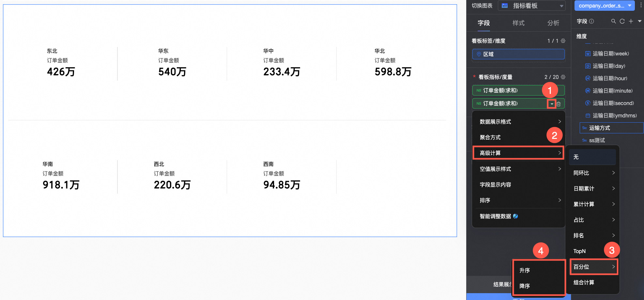644x300 pixels.
Task: Open dropdown arrow on second 订单金额(求和)
Action: (552, 104)
